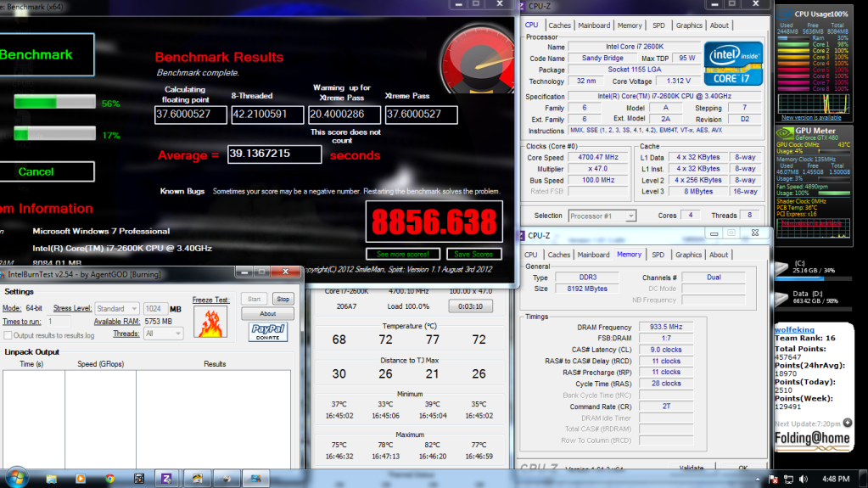Click the C: drive icon in drives gadget
The height and width of the screenshot is (488, 868).
pos(781,268)
